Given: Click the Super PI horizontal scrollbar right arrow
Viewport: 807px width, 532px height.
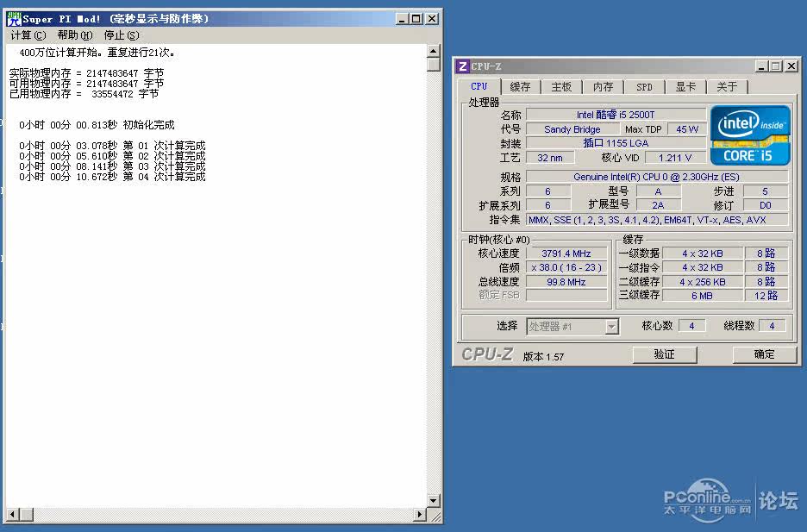Looking at the screenshot, I should pyautogui.click(x=421, y=514).
